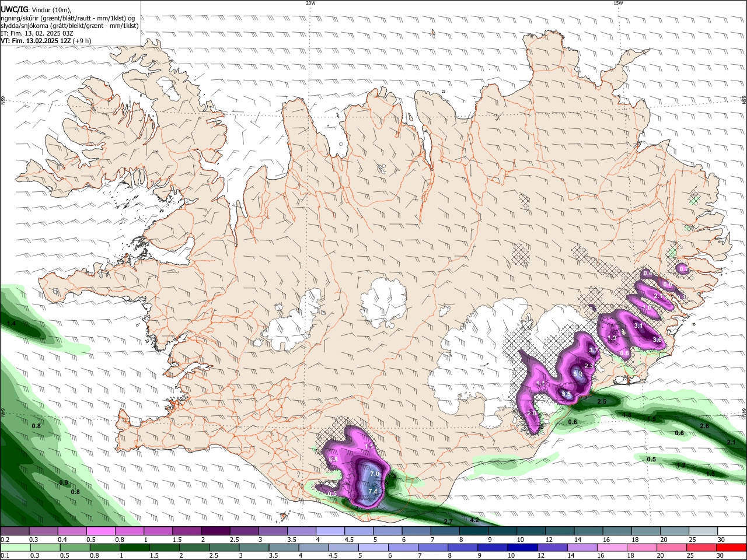Pick navy blue swatch between 10 and 12
This screenshot has width=747, height=560.
click(x=521, y=547)
